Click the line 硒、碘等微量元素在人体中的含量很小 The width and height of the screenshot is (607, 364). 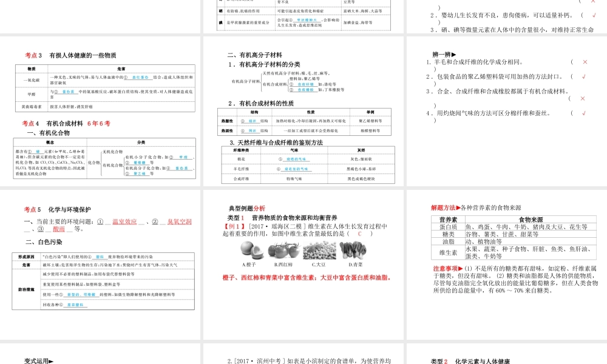point(512,30)
